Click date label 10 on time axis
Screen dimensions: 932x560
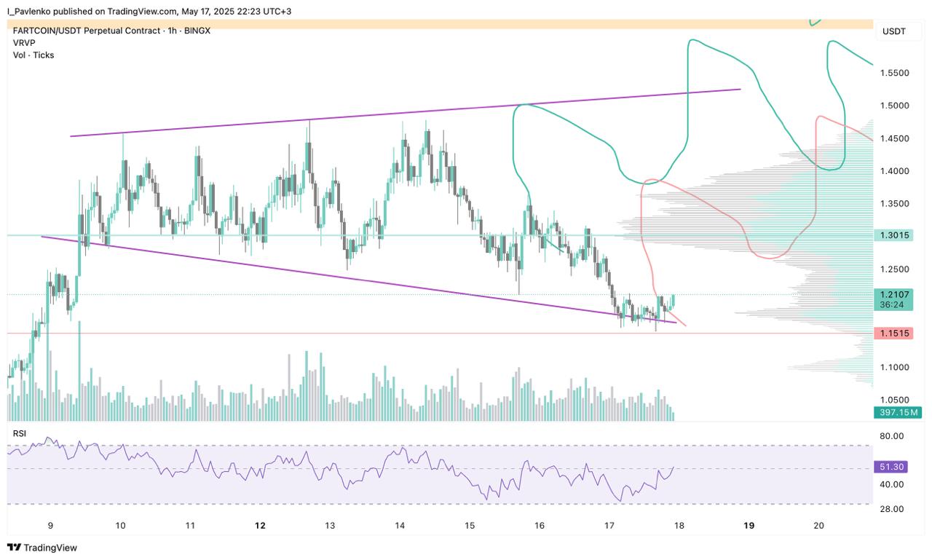(120, 525)
